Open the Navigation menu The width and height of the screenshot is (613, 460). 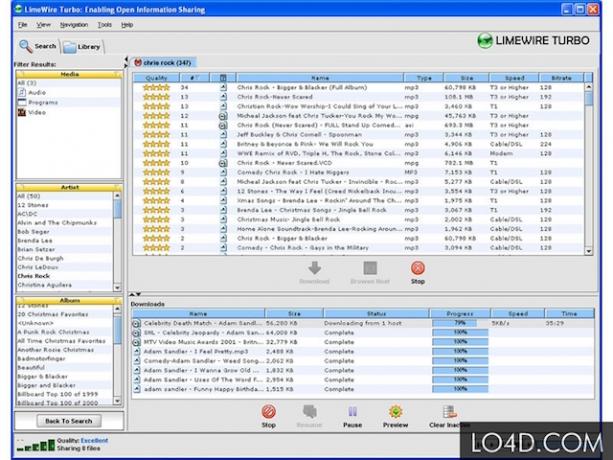click(73, 25)
